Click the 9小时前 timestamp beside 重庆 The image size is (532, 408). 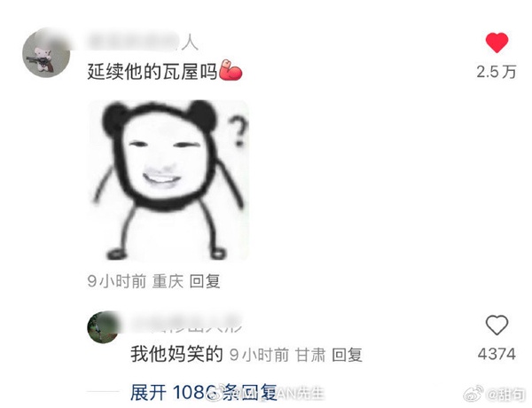click(x=117, y=281)
